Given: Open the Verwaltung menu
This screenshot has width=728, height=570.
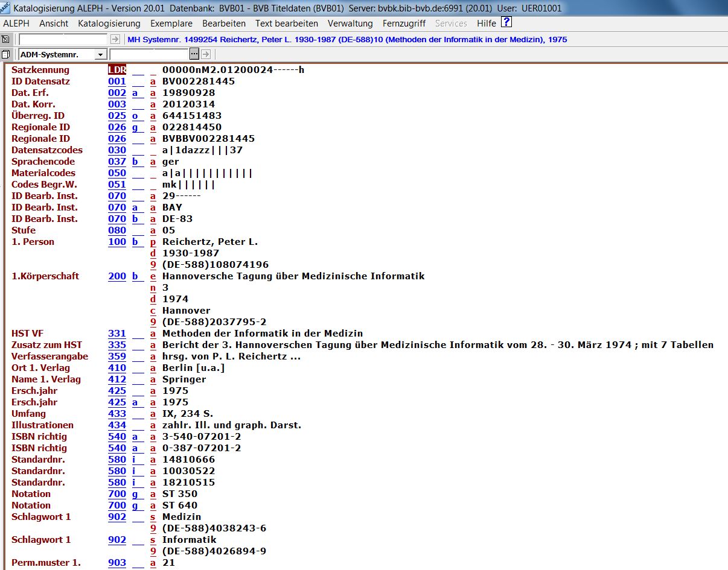Looking at the screenshot, I should [350, 23].
